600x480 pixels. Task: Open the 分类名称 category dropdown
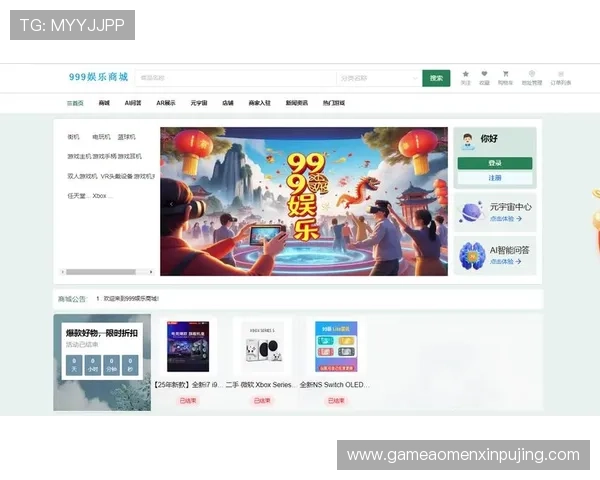379,78
